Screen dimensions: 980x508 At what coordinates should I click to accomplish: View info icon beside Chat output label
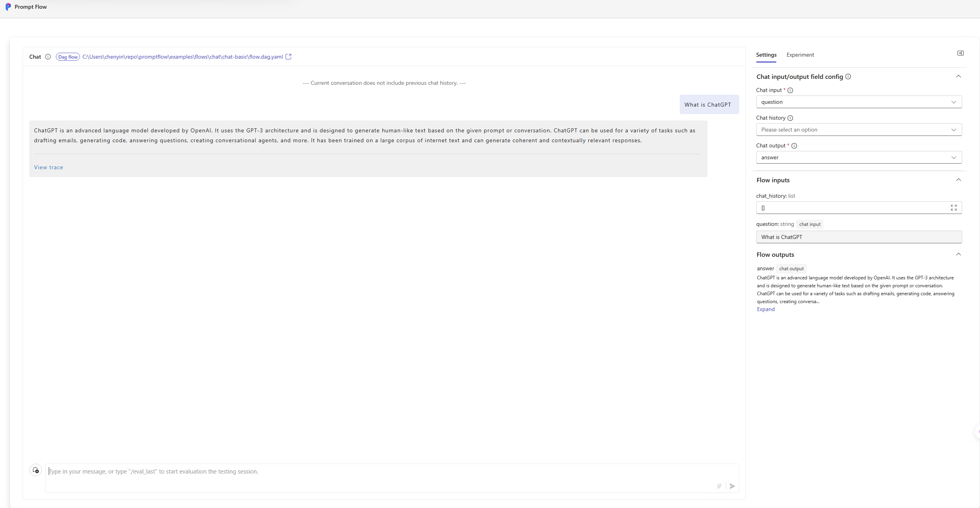click(794, 146)
